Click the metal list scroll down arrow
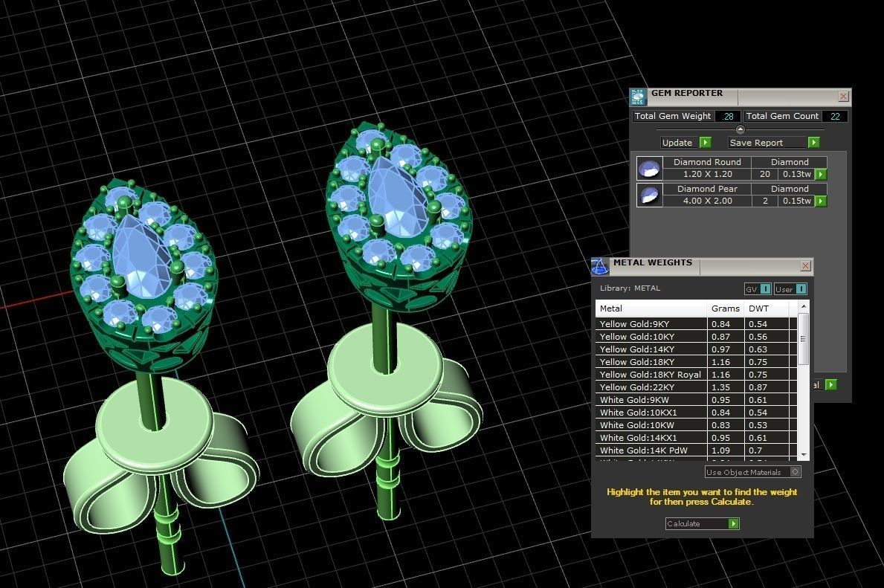Image resolution: width=884 pixels, height=588 pixels. pyautogui.click(x=804, y=454)
